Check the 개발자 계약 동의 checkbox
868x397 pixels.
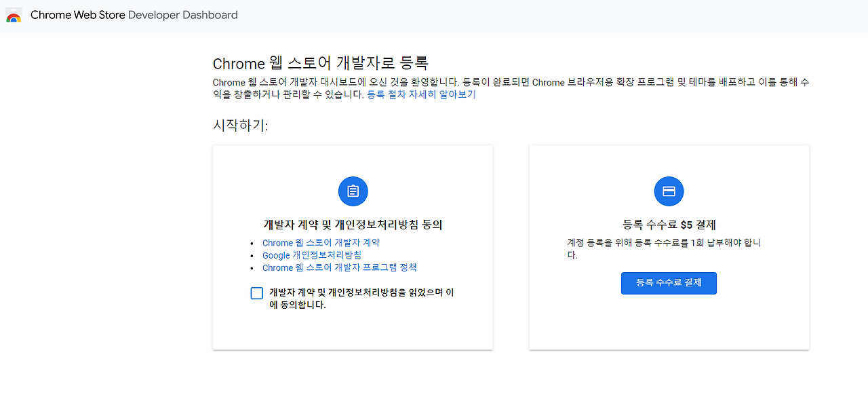(256, 293)
